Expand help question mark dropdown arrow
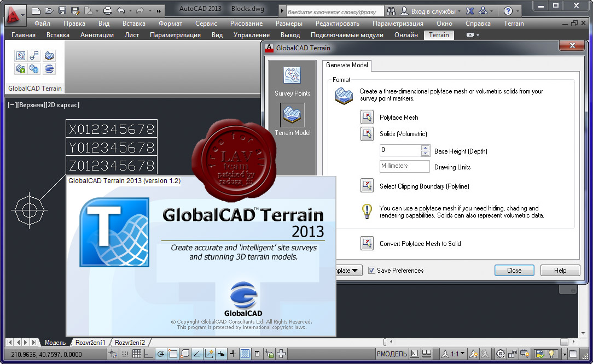 click(x=518, y=11)
